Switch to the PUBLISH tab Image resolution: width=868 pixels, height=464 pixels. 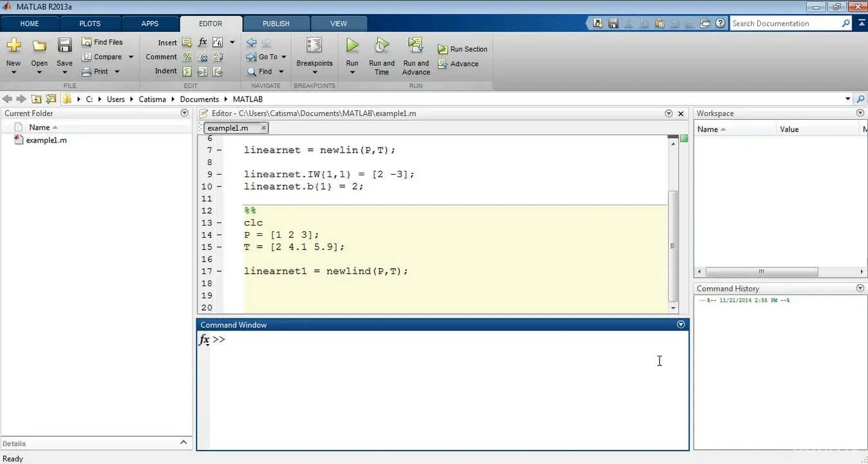tap(276, 24)
